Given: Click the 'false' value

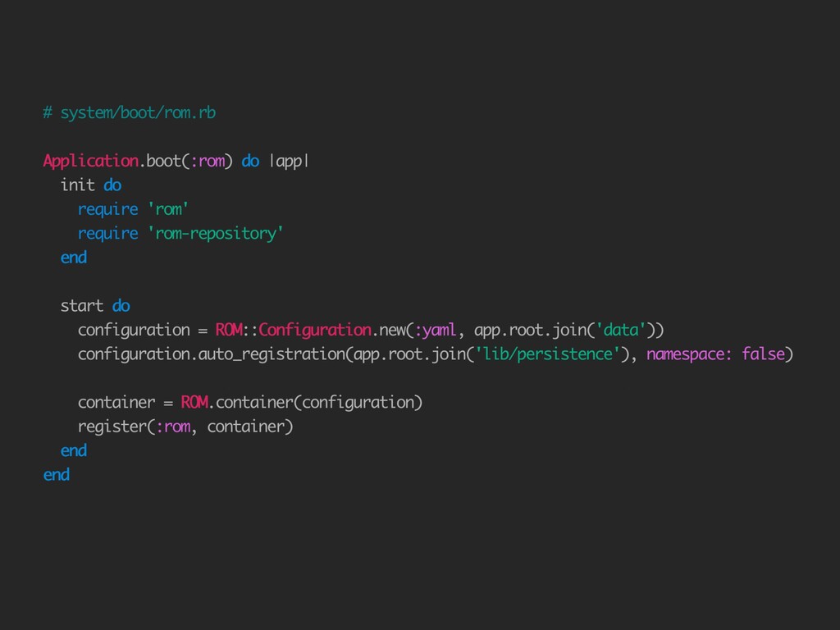Looking at the screenshot, I should click(763, 354).
